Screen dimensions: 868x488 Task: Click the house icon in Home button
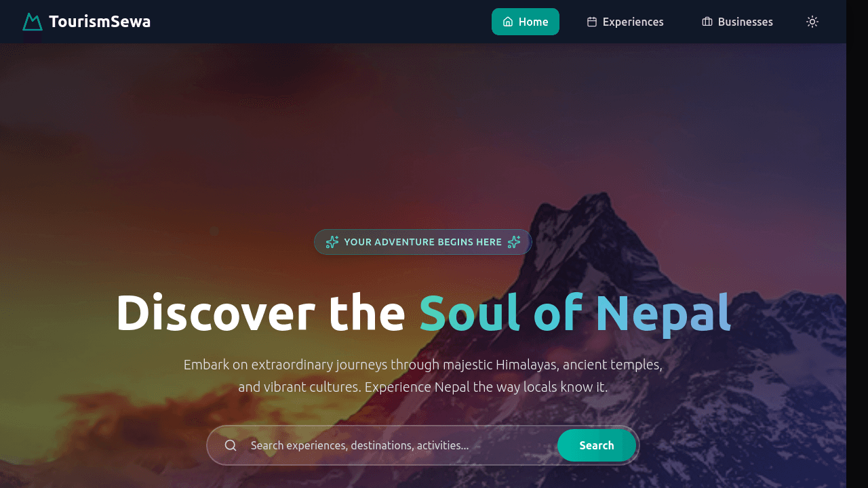coord(508,22)
